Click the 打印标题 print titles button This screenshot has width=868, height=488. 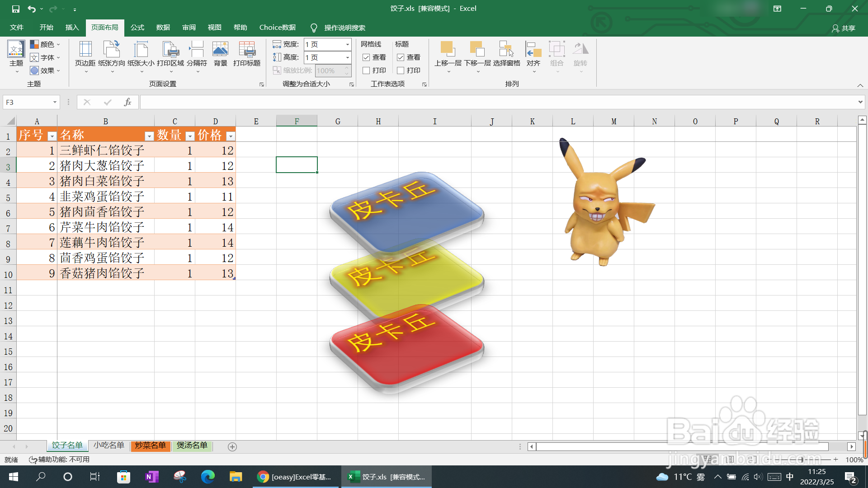247,54
